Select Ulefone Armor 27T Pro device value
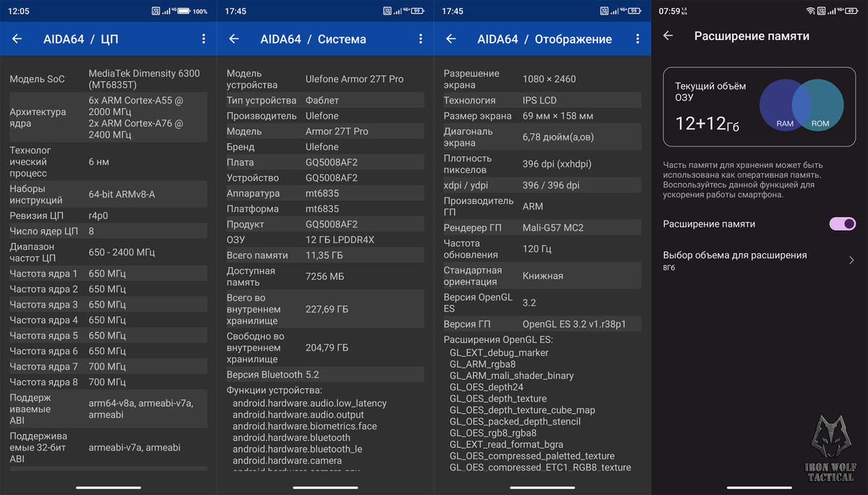Viewport: 868px width, 495px height. point(354,79)
